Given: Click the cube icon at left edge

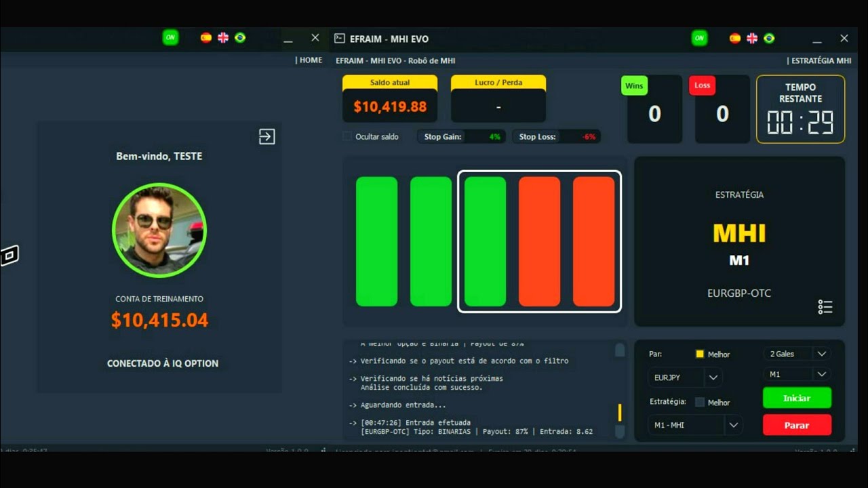Looking at the screenshot, I should [x=9, y=256].
